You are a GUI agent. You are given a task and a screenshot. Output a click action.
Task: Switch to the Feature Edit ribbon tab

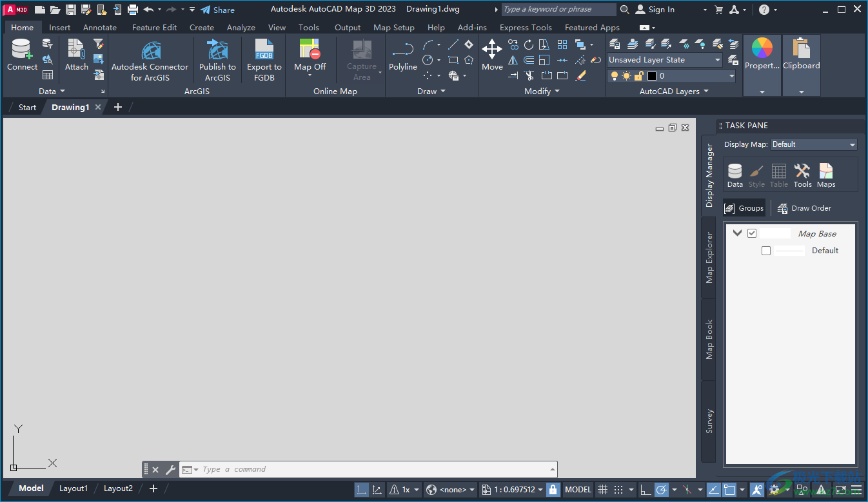tap(154, 28)
